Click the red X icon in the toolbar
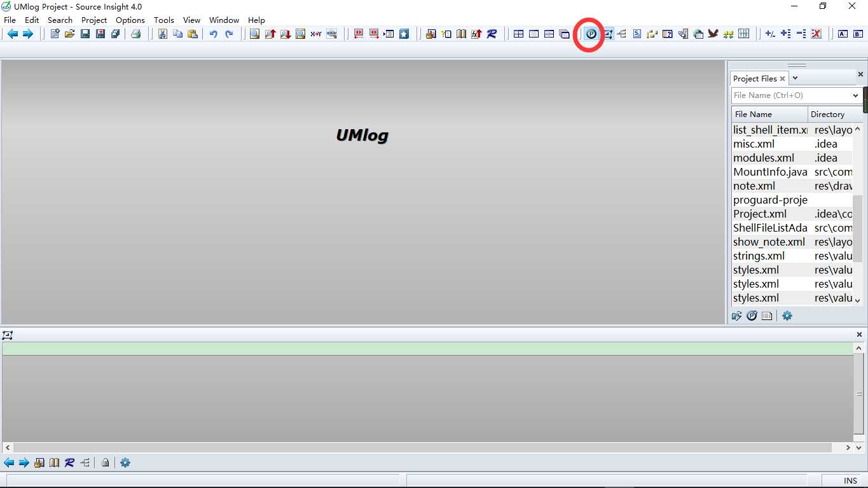Viewport: 868px width, 488px height. point(816,34)
